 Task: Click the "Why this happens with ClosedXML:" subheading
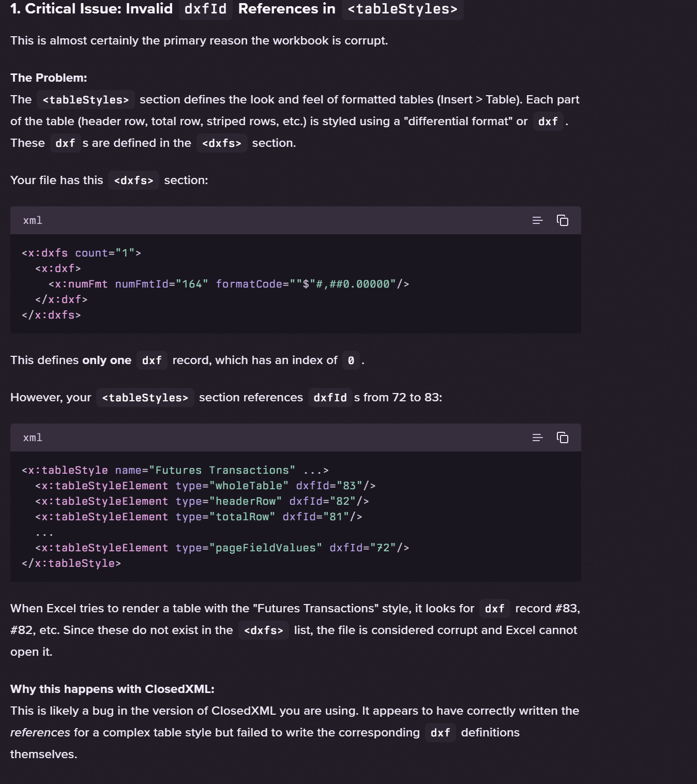pos(112,689)
